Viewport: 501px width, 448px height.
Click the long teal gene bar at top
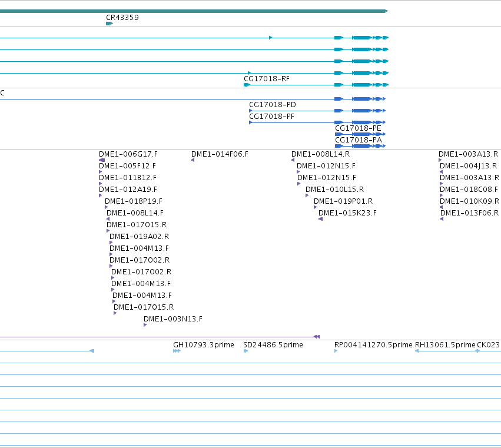coord(194,11)
